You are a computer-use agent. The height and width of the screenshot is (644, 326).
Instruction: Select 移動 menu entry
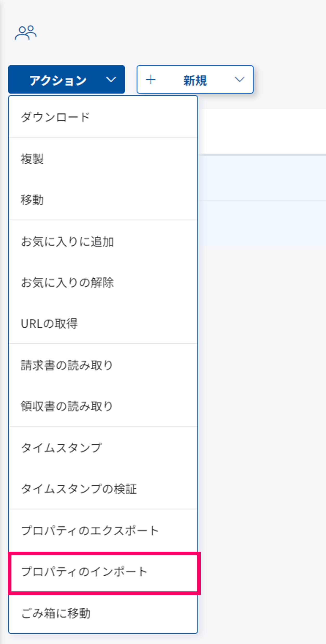click(32, 200)
